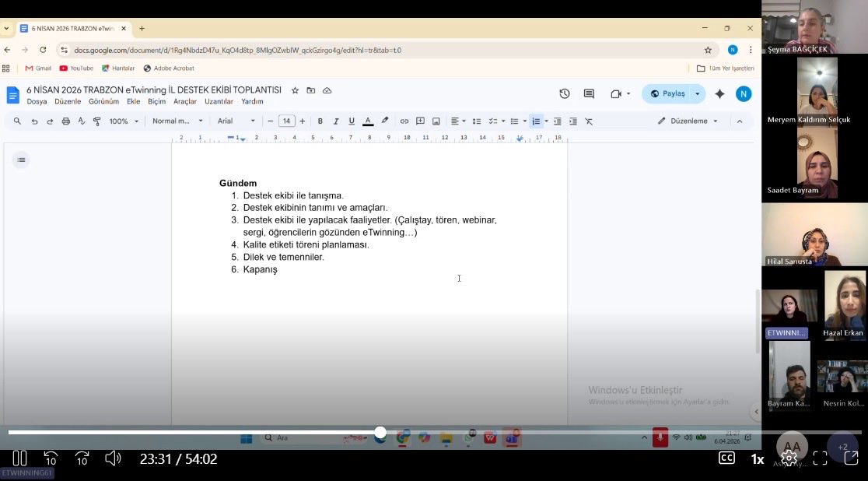
Task: Open the highlight color picker
Action: click(x=385, y=121)
